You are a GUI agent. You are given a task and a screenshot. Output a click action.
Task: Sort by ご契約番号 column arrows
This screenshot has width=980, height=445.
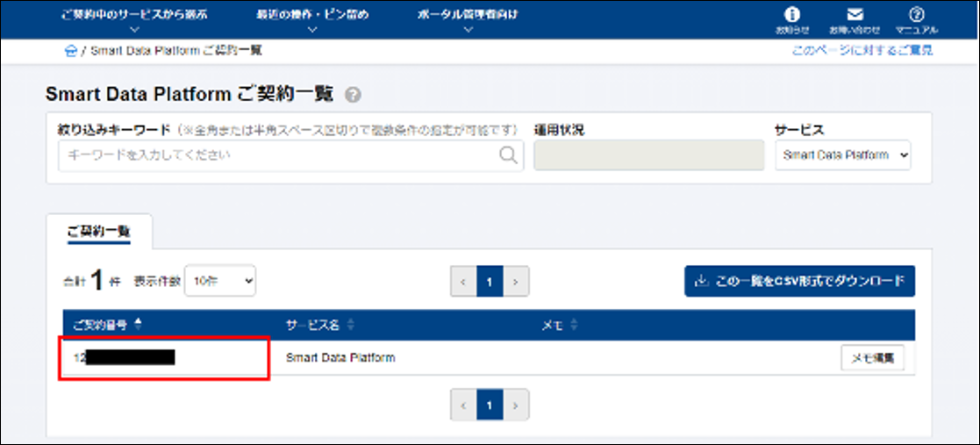(x=138, y=325)
